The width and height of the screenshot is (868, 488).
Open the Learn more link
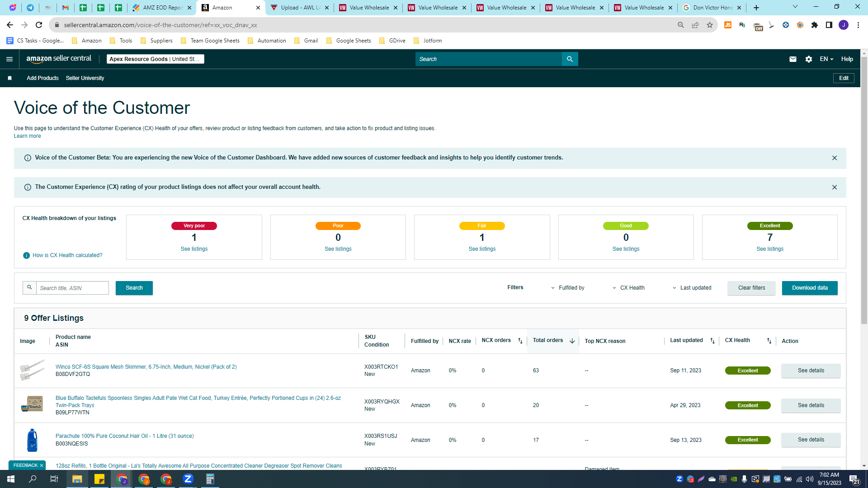[x=27, y=136]
